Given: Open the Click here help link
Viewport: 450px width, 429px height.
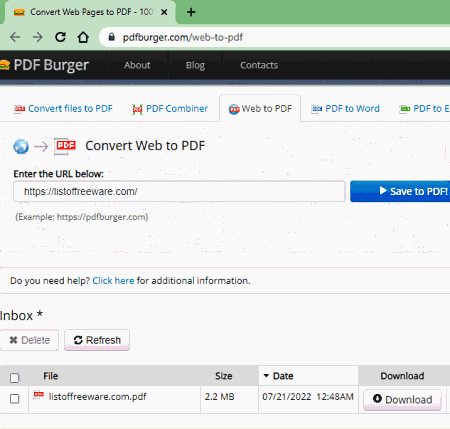Looking at the screenshot, I should (x=113, y=281).
